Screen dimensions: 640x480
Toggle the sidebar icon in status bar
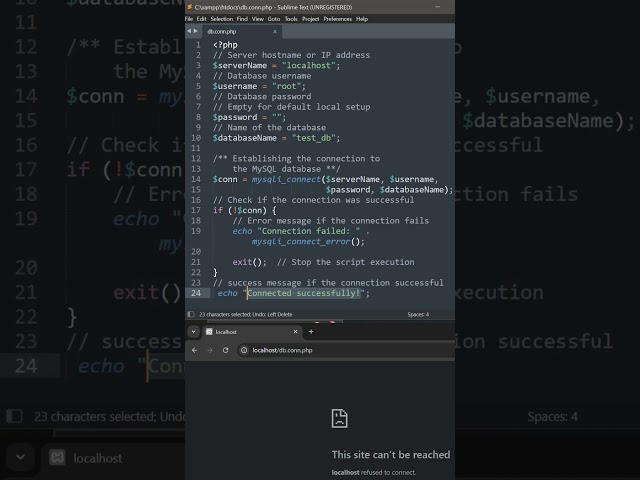191,314
